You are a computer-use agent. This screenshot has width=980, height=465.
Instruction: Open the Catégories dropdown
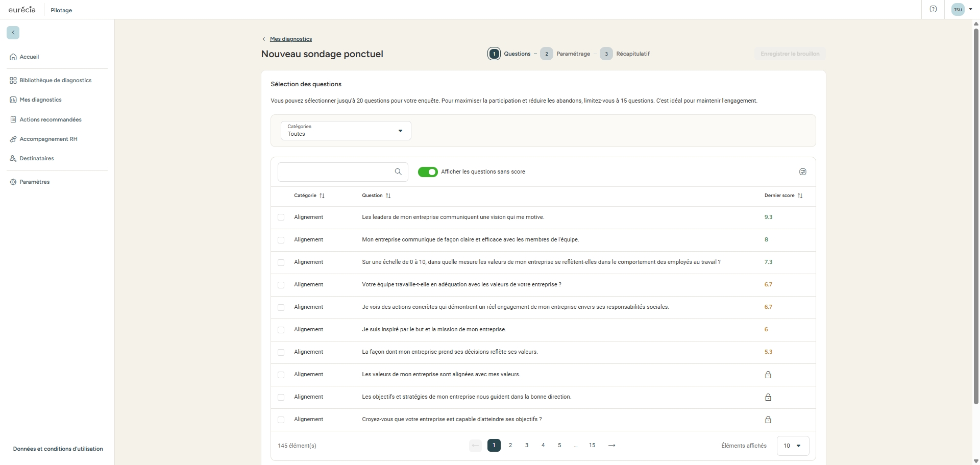pyautogui.click(x=346, y=131)
